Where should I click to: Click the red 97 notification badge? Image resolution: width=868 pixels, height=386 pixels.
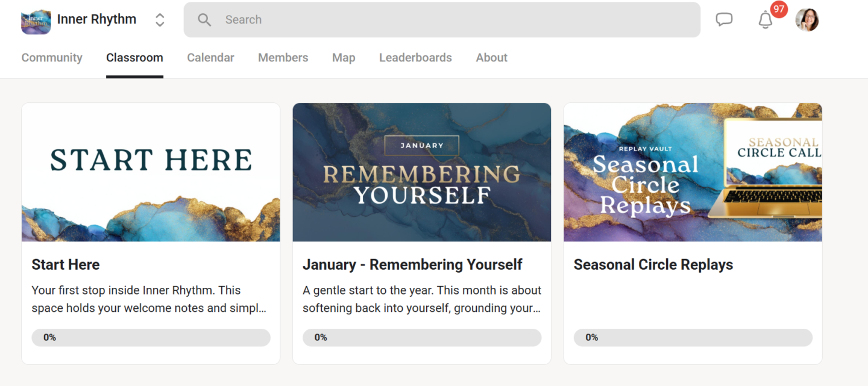click(779, 10)
